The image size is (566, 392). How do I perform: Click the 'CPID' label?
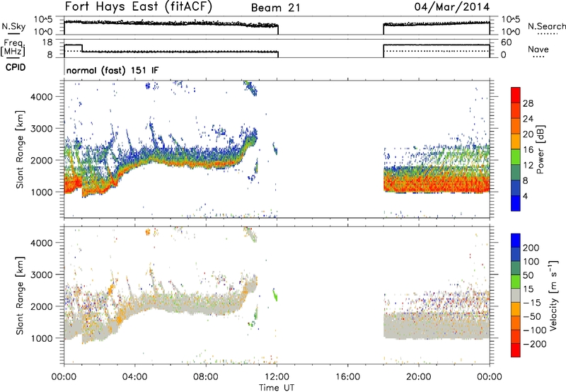click(x=16, y=67)
